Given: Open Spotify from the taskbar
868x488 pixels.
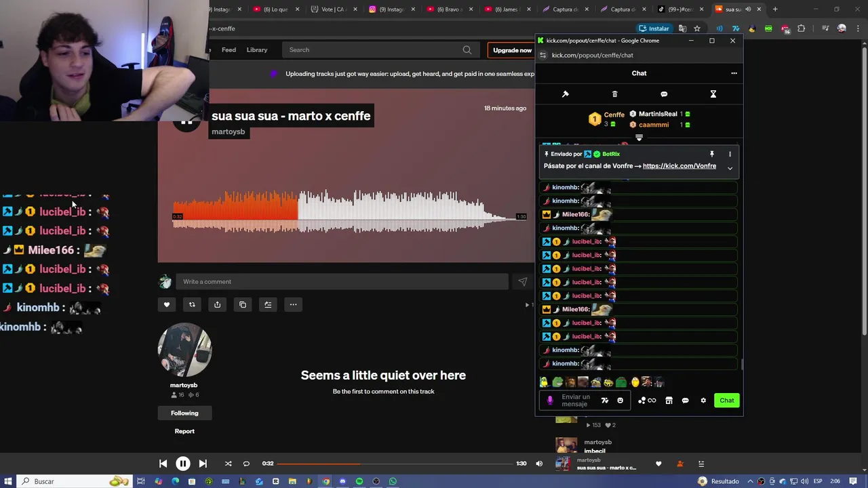Looking at the screenshot, I should 359,481.
